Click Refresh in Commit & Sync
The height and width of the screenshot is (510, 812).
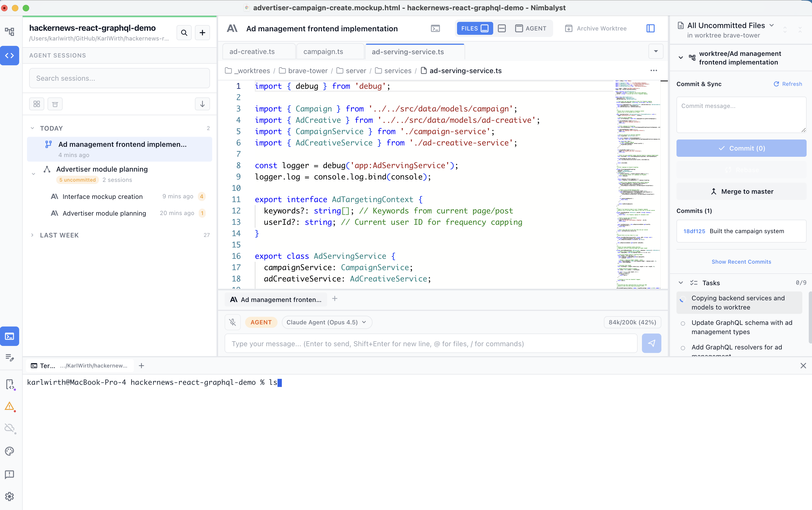point(788,84)
